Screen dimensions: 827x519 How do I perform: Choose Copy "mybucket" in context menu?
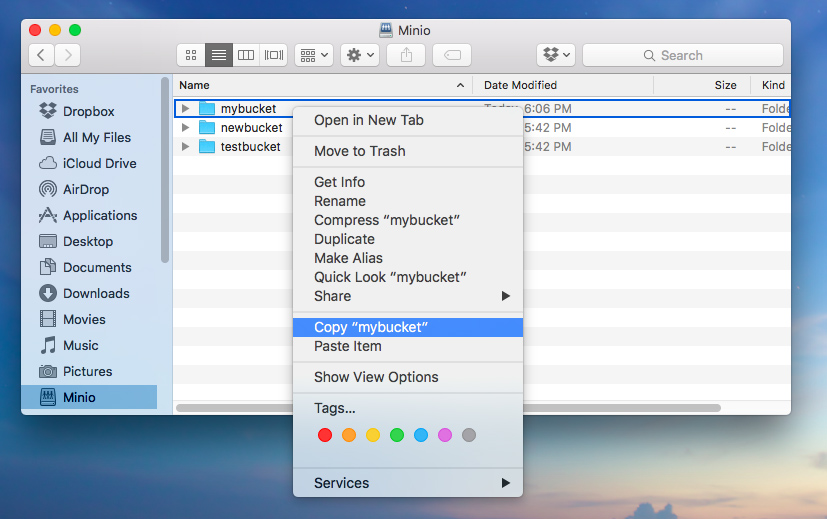pos(371,327)
